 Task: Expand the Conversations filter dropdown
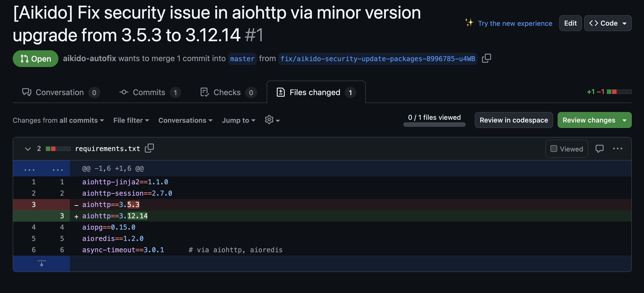[x=185, y=120]
